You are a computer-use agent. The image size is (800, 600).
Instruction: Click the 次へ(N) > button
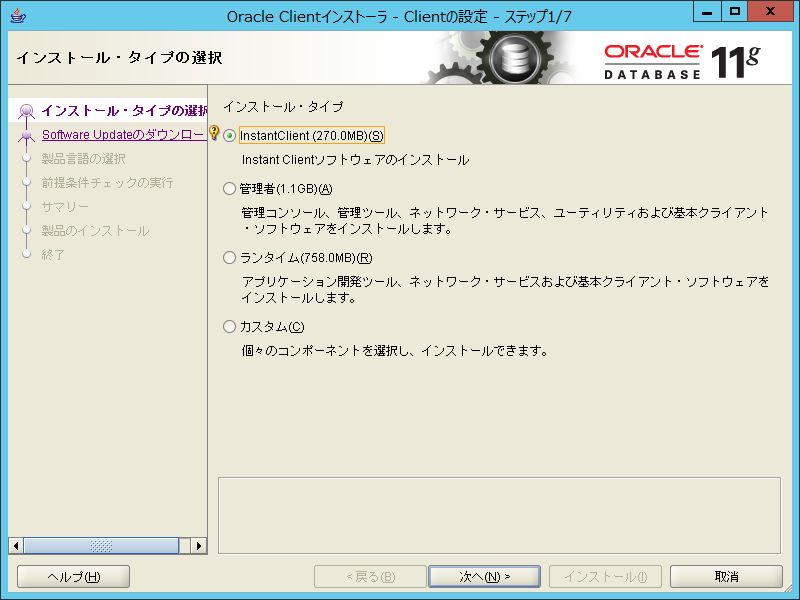(x=484, y=577)
